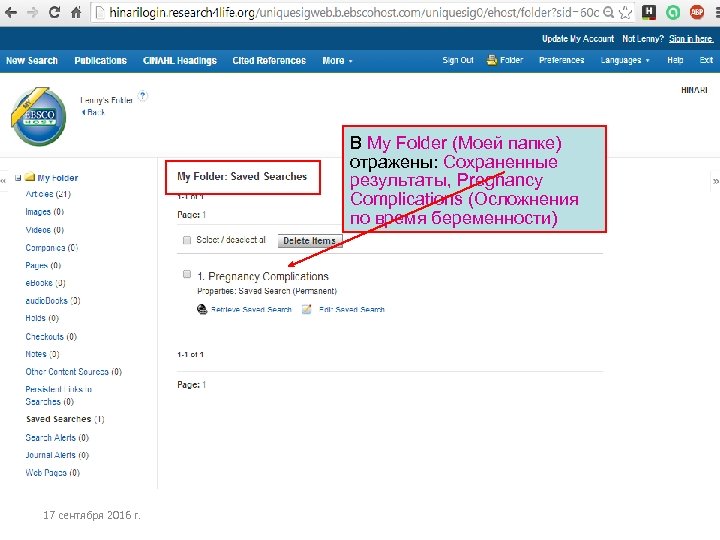Click the Back link under folder name
Viewport: 720px width, 540px height.
(93, 112)
